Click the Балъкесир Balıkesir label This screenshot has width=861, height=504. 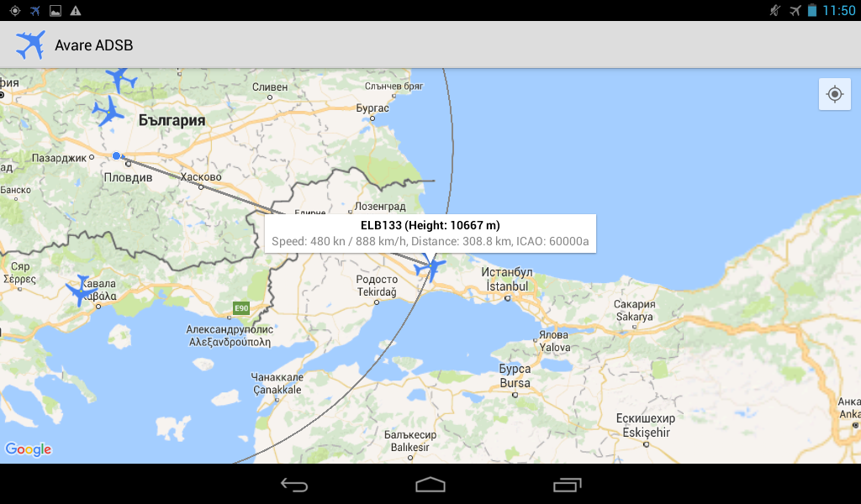[x=410, y=441]
